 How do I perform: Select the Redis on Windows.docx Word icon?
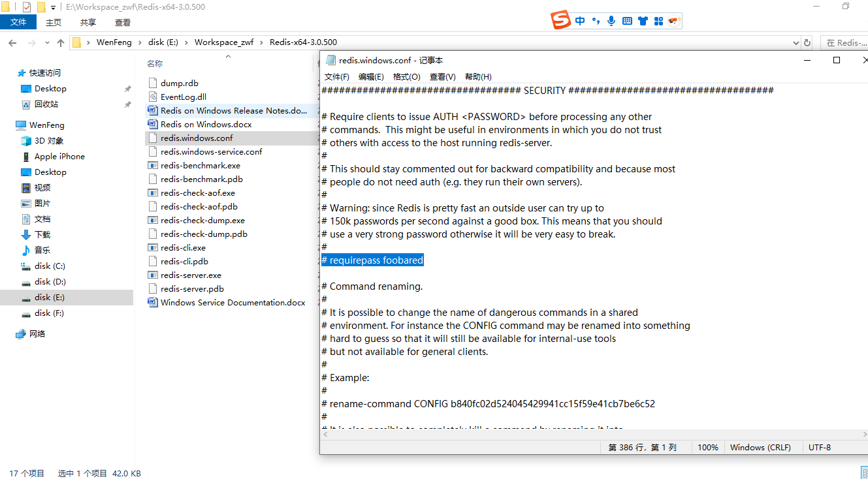pyautogui.click(x=152, y=125)
